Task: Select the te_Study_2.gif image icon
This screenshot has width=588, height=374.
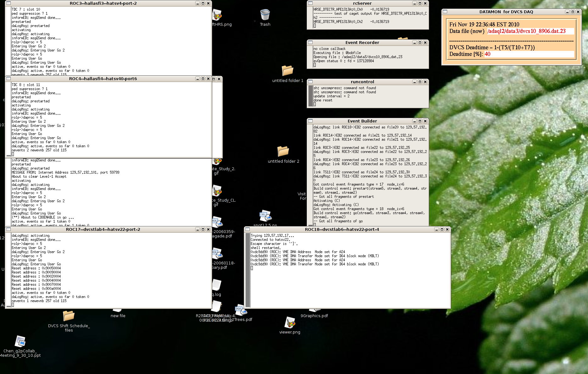Action: click(x=217, y=162)
